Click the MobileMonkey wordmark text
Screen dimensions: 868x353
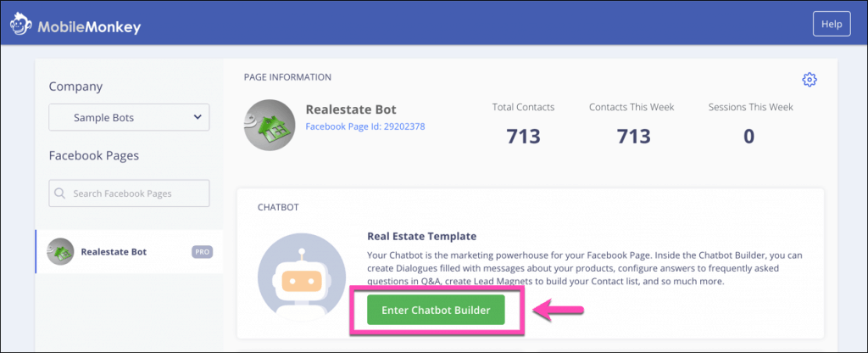pos(89,25)
